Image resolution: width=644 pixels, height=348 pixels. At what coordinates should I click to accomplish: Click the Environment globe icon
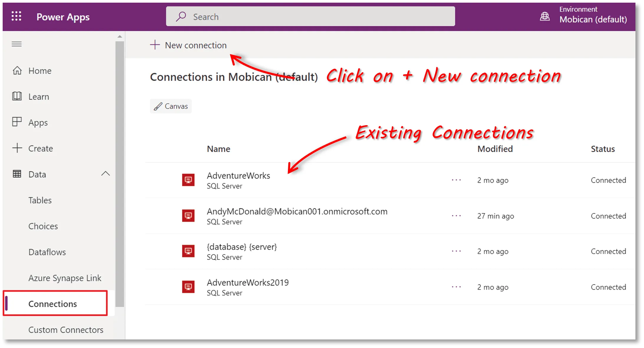[x=545, y=17]
